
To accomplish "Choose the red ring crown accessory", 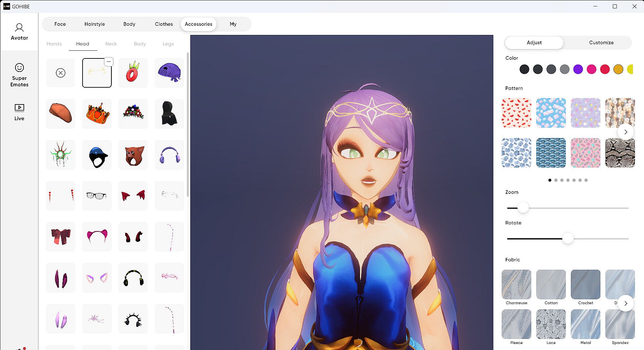I will pyautogui.click(x=133, y=73).
